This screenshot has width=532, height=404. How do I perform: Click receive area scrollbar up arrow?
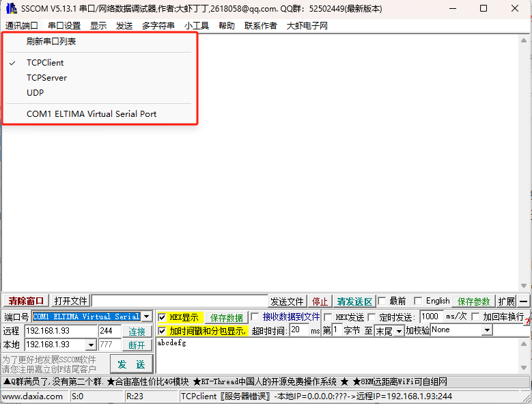click(524, 40)
